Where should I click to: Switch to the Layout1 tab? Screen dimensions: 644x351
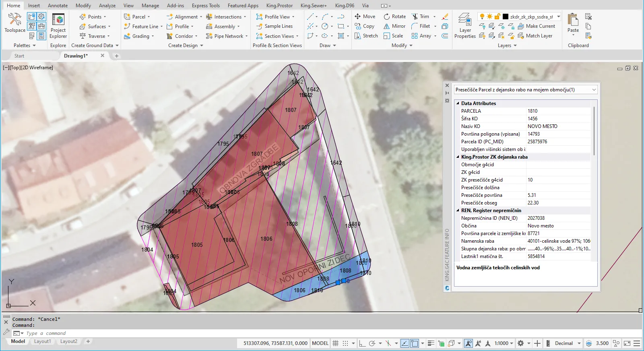tap(42, 341)
